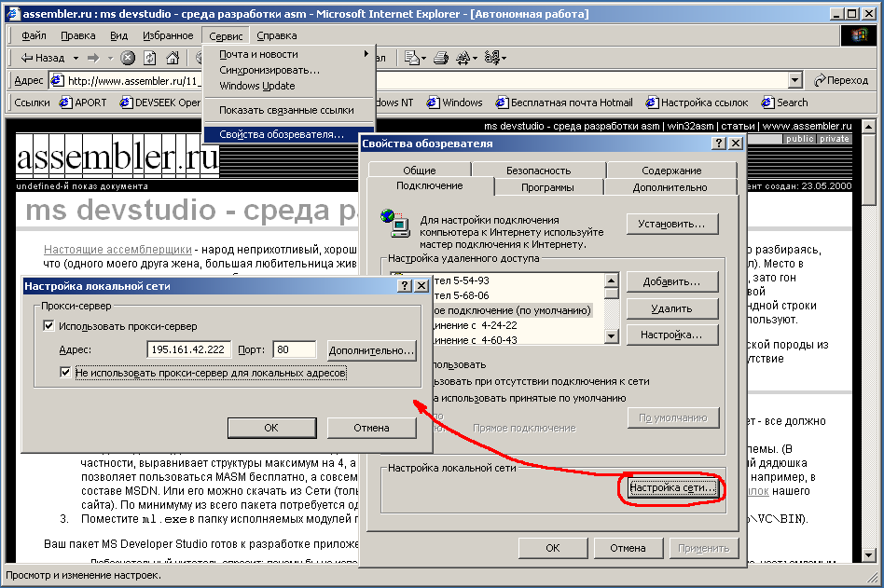The height and width of the screenshot is (588, 884).
Task: Open the Справка menu
Action: pyautogui.click(x=277, y=35)
